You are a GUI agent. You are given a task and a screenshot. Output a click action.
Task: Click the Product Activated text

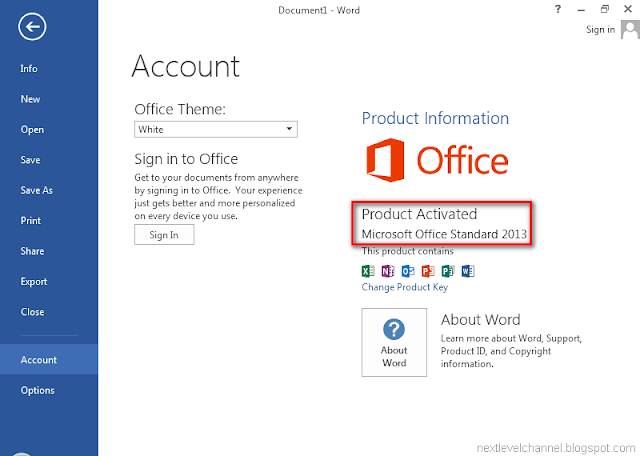pos(419,214)
